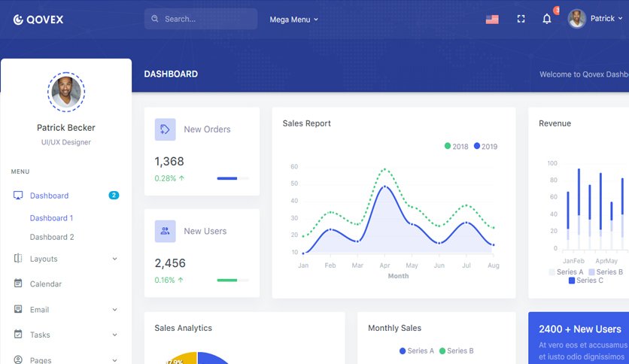Click the Tasks icon in sidebar

(x=18, y=334)
